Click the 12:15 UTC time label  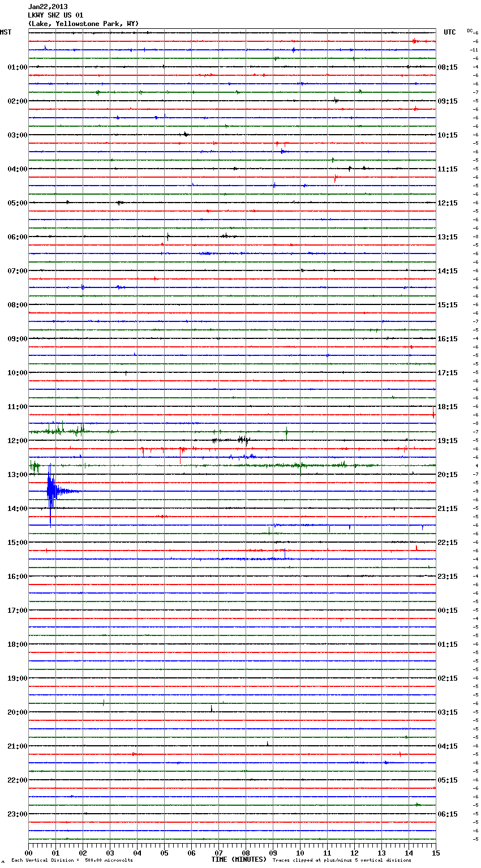[x=448, y=203]
